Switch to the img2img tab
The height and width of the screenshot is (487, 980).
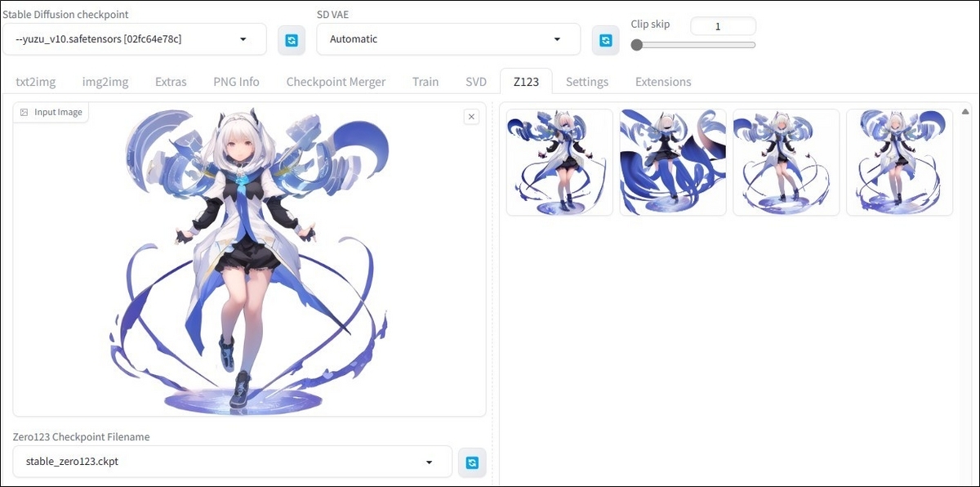coord(105,82)
